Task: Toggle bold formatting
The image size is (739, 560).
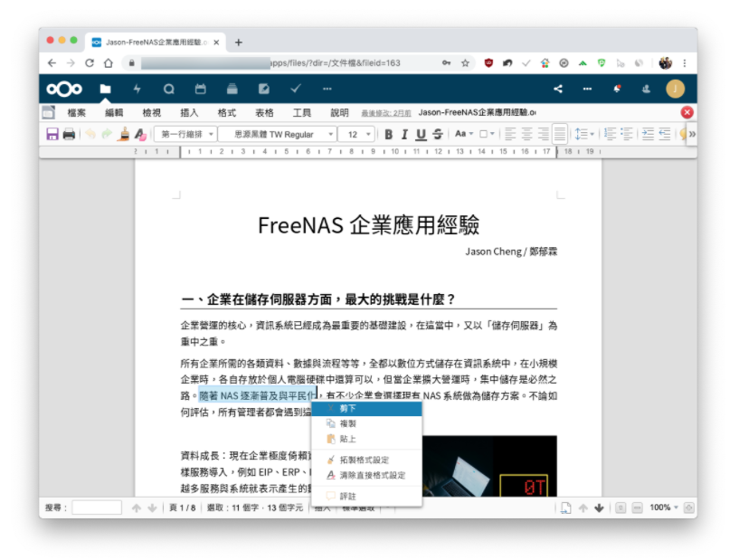Action: pyautogui.click(x=388, y=134)
